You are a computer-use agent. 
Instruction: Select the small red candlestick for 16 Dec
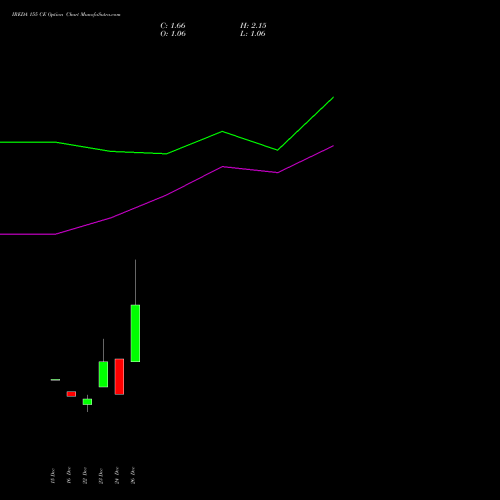point(71,394)
